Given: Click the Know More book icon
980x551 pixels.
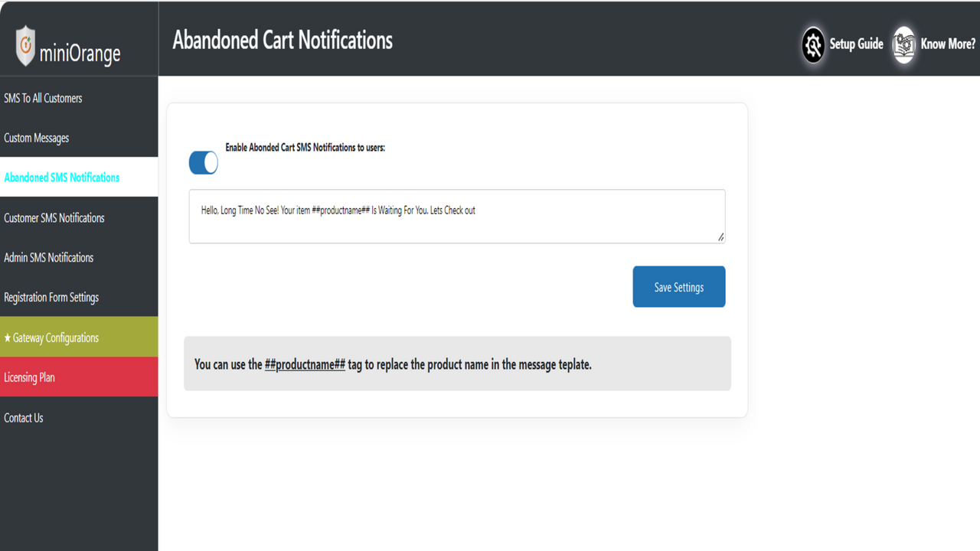Looking at the screenshot, I should (904, 44).
